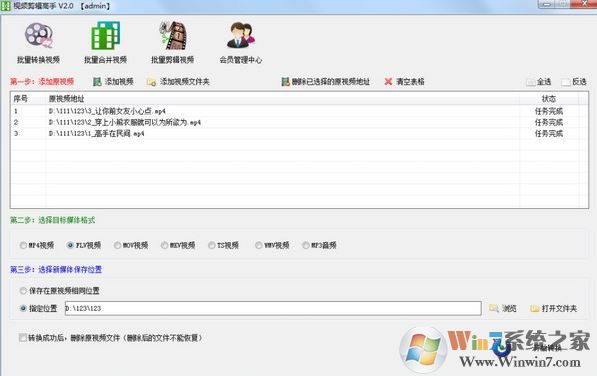The width and height of the screenshot is (597, 376).
Task: Select the FLV视频 format radio button
Action: (70, 245)
